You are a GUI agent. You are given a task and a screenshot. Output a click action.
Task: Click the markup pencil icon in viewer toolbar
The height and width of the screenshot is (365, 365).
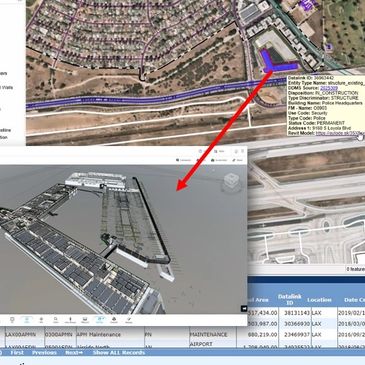pos(129,320)
